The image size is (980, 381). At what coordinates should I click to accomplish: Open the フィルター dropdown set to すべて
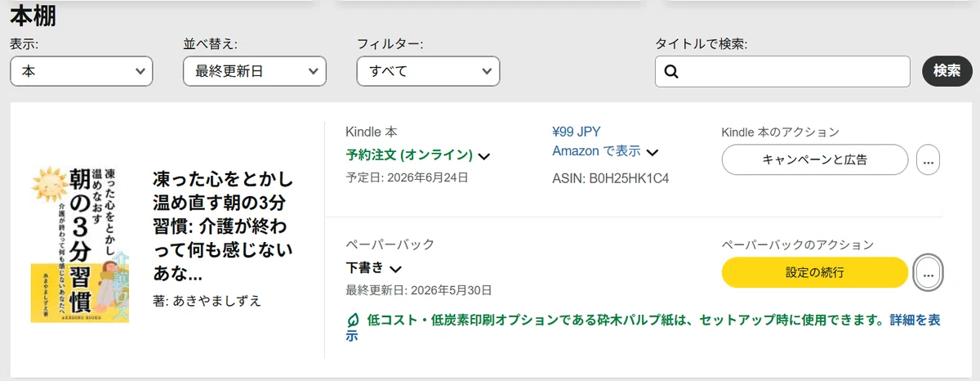(x=428, y=71)
